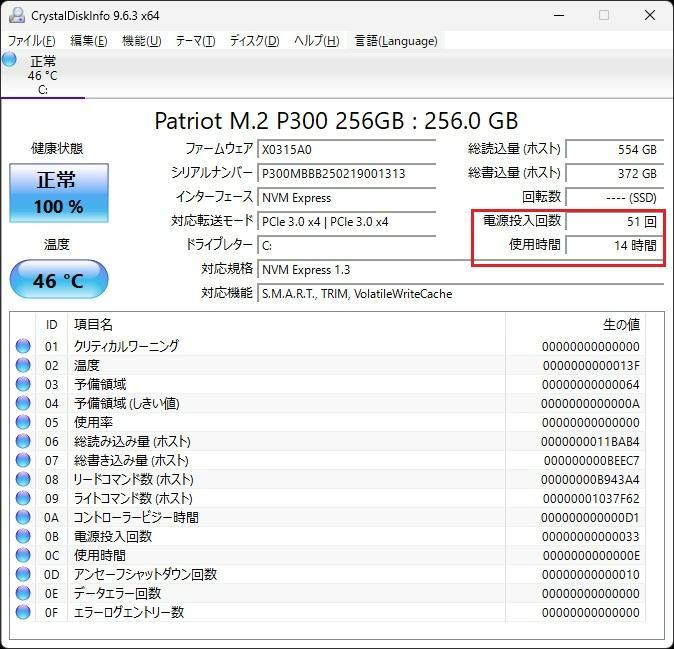Click the Patriot M.2 P300 256GB drive title
The width and height of the screenshot is (674, 649).
336,120
